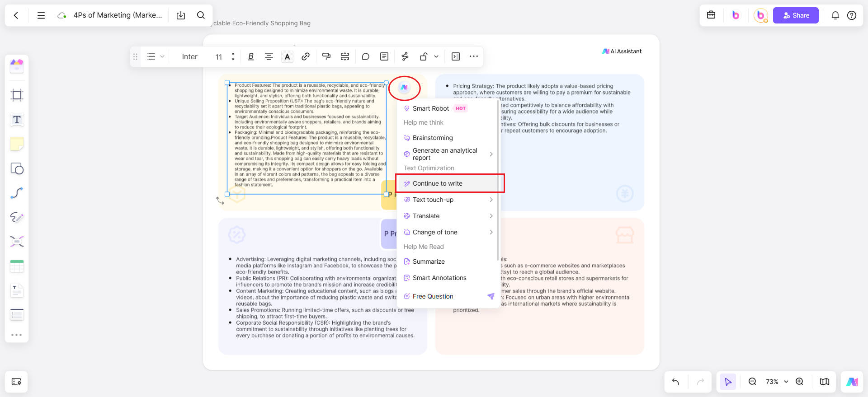Choose Continue to write option
This screenshot has height=397, width=868.
[x=437, y=183]
